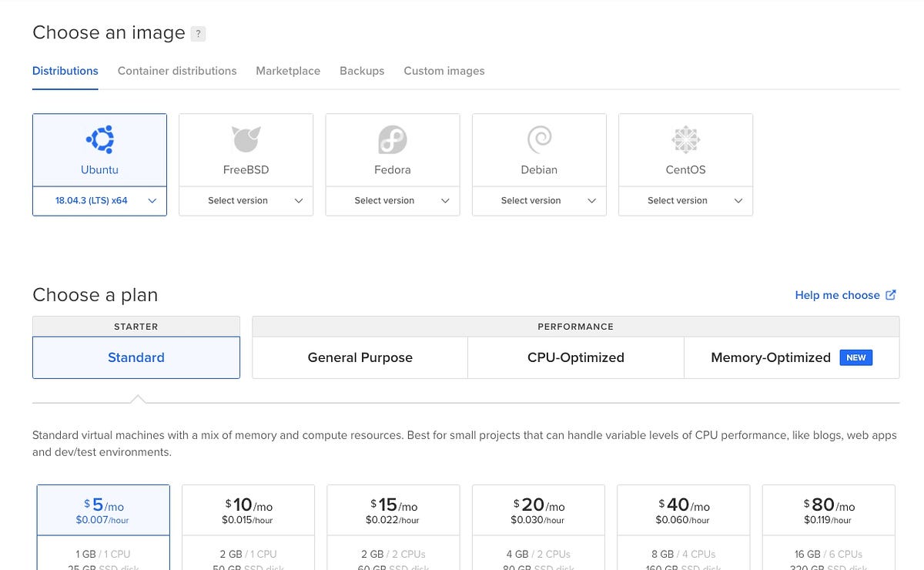Screen dimensions: 924x570
Task: Choose the Fedora distribution icon
Action: (392, 139)
